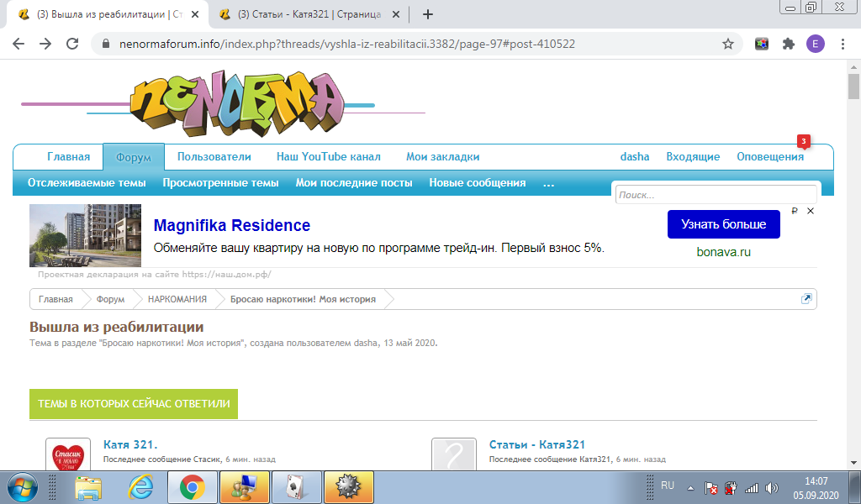Viewport: 861px width, 504px height.
Task: Bookmark this page with the star icon
Action: [728, 44]
